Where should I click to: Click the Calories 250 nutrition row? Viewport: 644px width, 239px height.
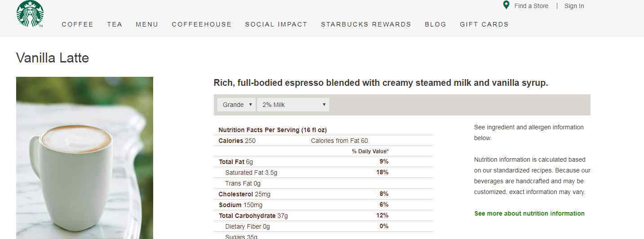(323, 141)
